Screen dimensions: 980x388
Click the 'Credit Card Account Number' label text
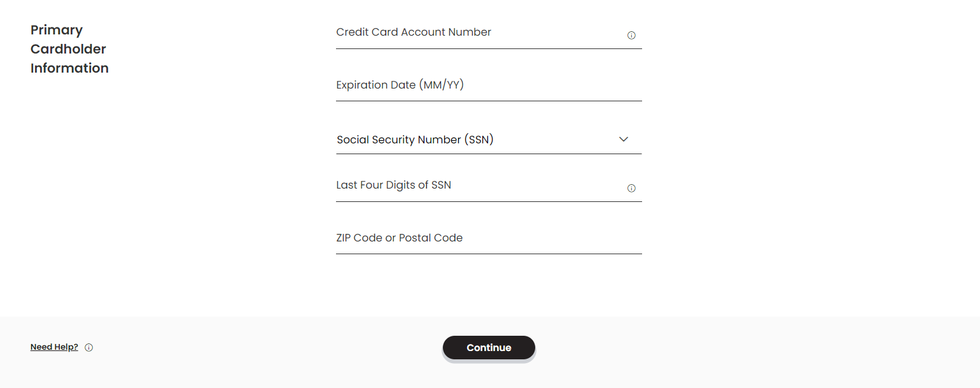coord(414,32)
